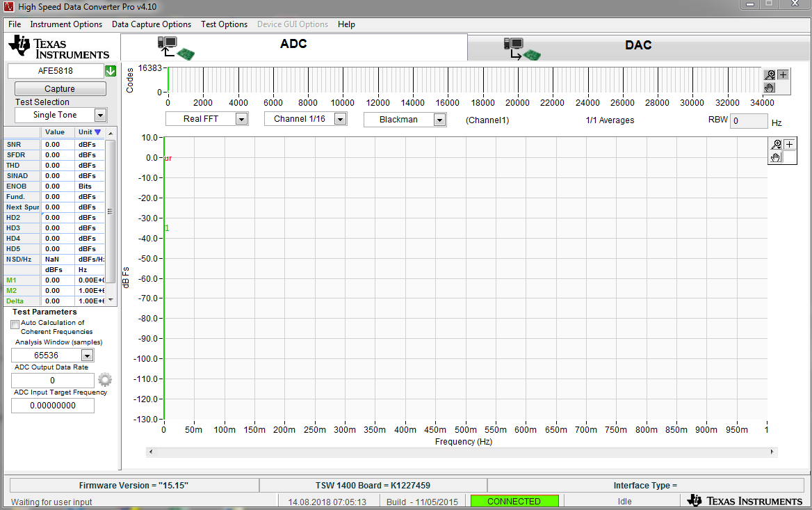Image resolution: width=812 pixels, height=510 pixels.
Task: Click the Value column header
Action: click(55, 132)
